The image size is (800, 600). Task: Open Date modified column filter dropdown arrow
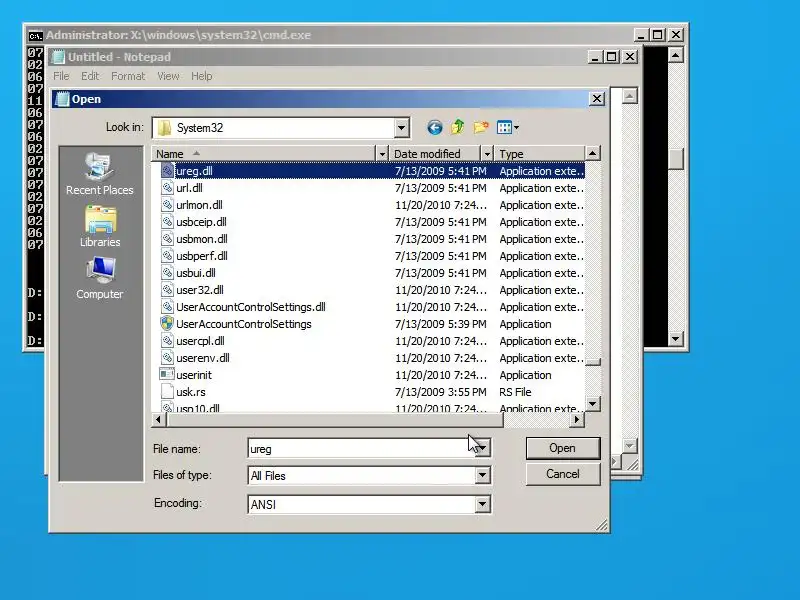pos(487,154)
